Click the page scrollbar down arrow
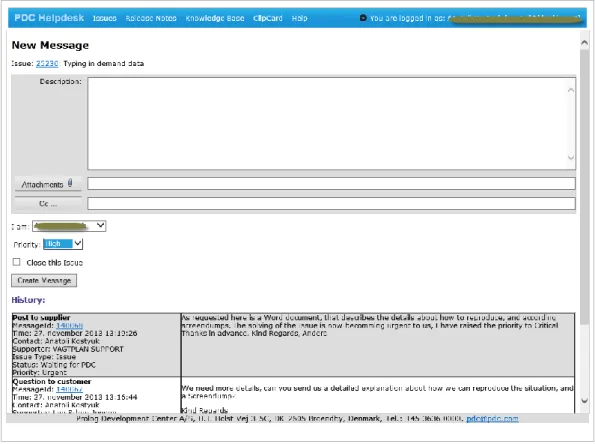Image resolution: width=595 pixels, height=444 pixels. point(584,400)
